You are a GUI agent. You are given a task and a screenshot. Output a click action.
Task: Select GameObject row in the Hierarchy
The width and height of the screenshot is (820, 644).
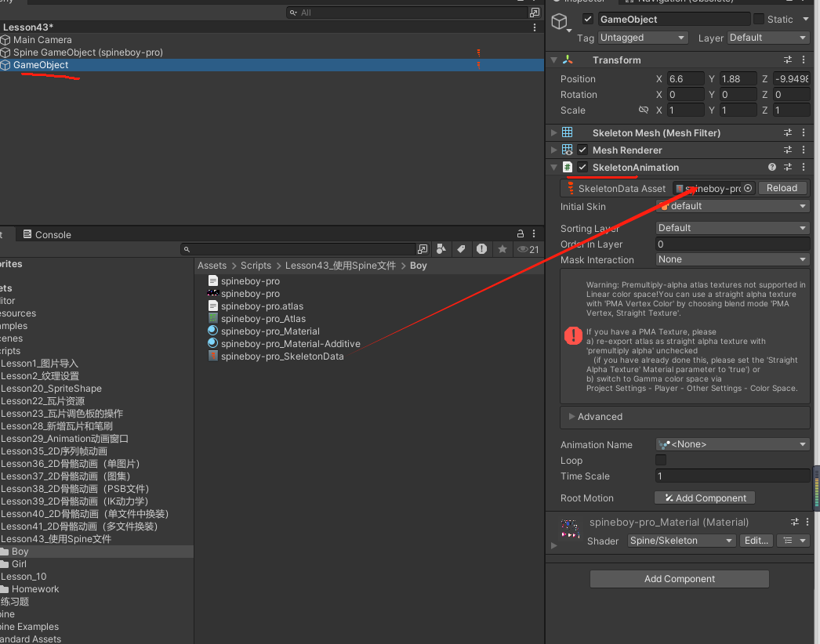272,65
